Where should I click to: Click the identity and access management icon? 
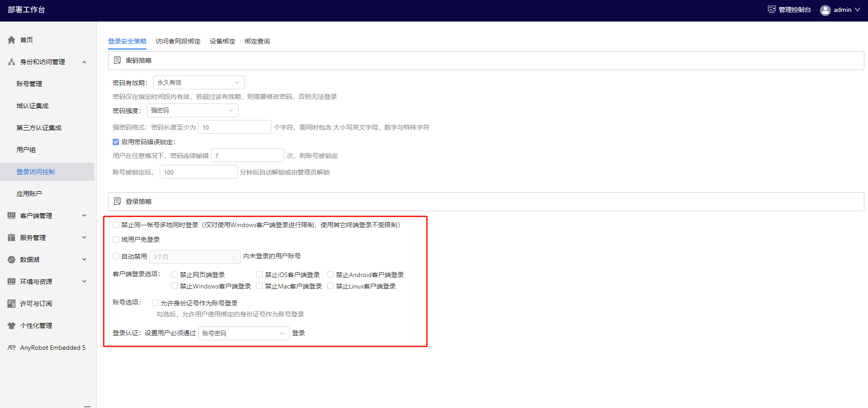[x=11, y=62]
